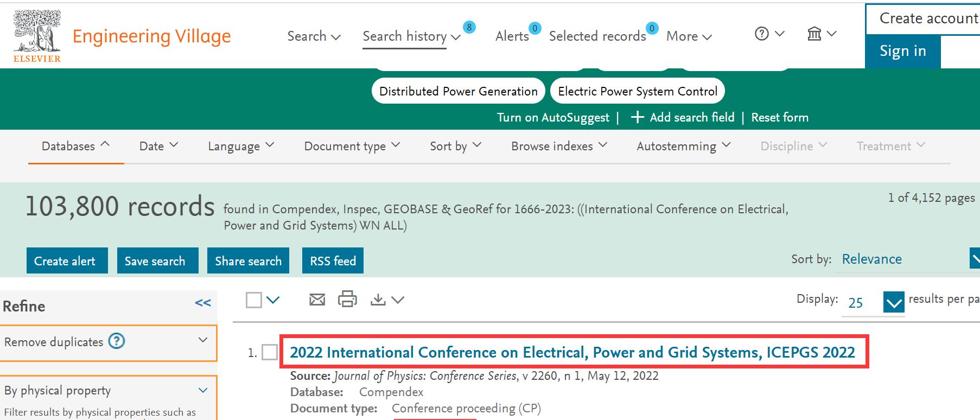
Task: Expand the More menu
Action: pos(689,36)
